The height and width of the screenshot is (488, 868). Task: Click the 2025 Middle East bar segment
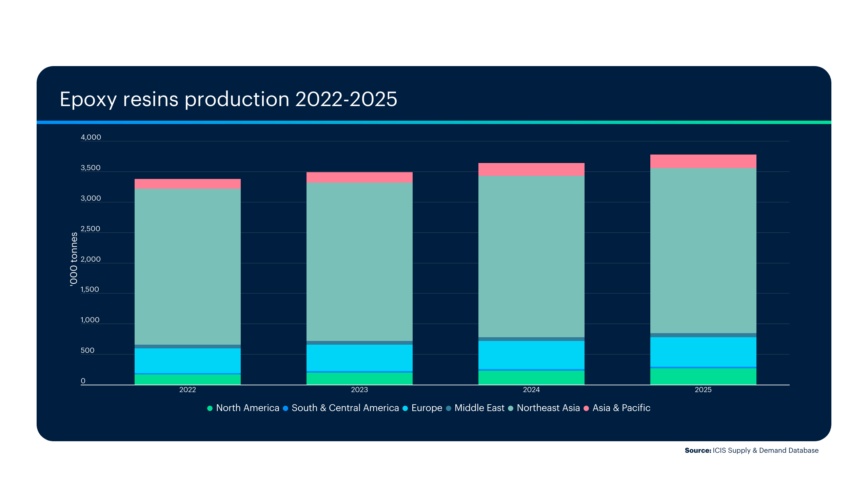[703, 335]
